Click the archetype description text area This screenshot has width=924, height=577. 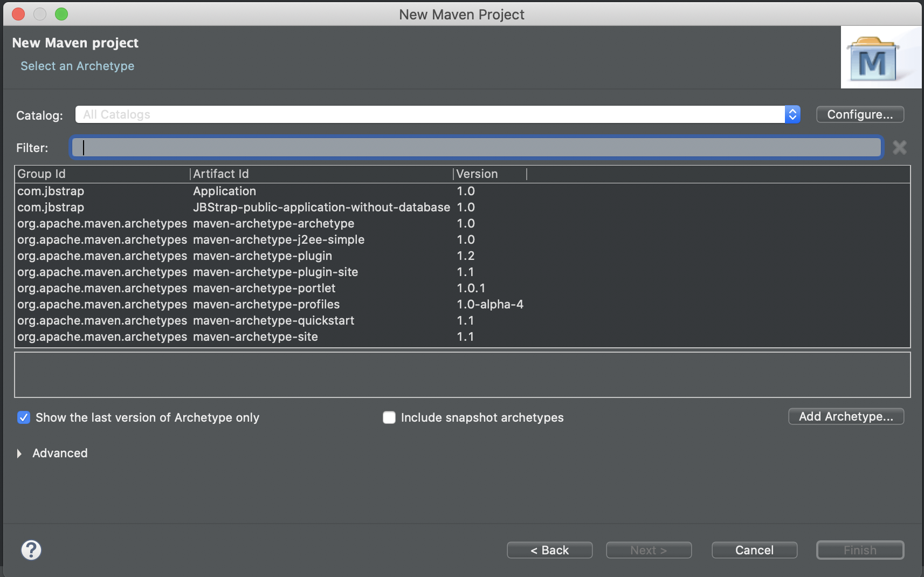pyautogui.click(x=462, y=375)
